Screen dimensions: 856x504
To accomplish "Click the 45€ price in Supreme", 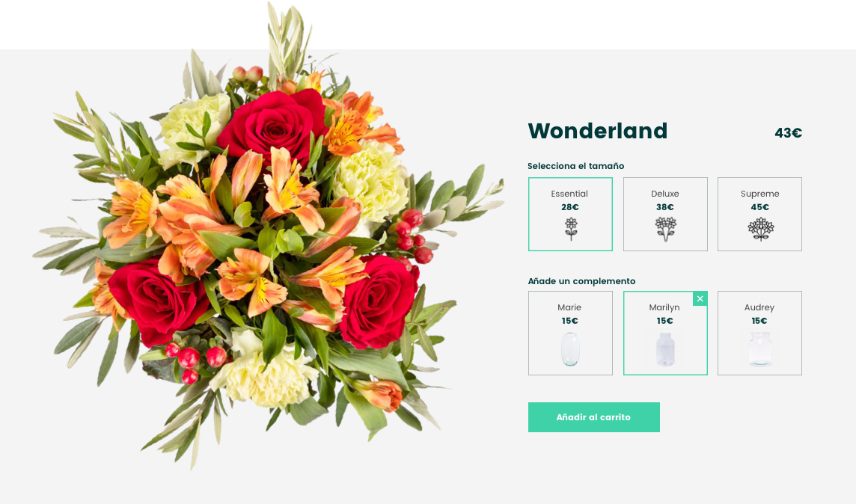I will tap(760, 207).
